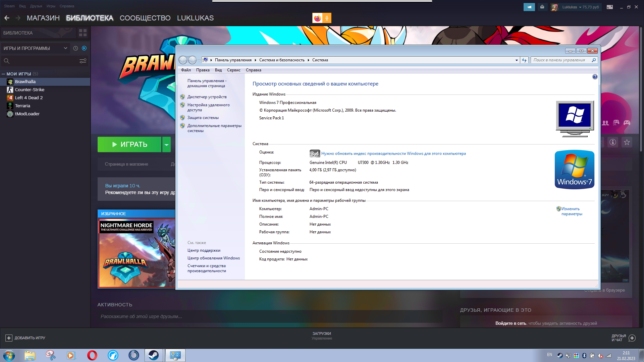Viewport: 644px width, 362px height.
Task: Click the network signal tray icon
Action: pyautogui.click(x=608, y=356)
